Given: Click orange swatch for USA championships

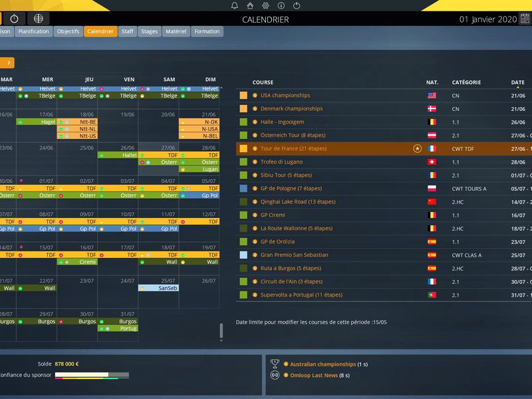Looking at the screenshot, I should (x=243, y=95).
